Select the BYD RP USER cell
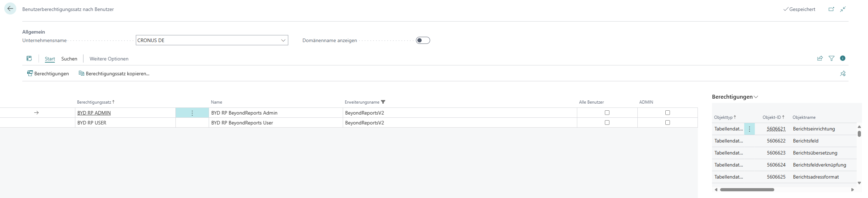This screenshot has height=198, width=868. coord(125,123)
